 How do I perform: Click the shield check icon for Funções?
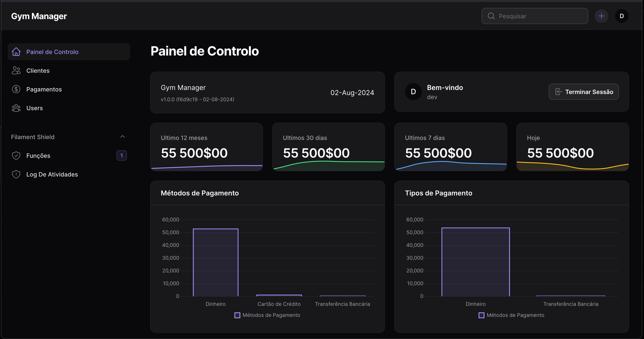(16, 155)
